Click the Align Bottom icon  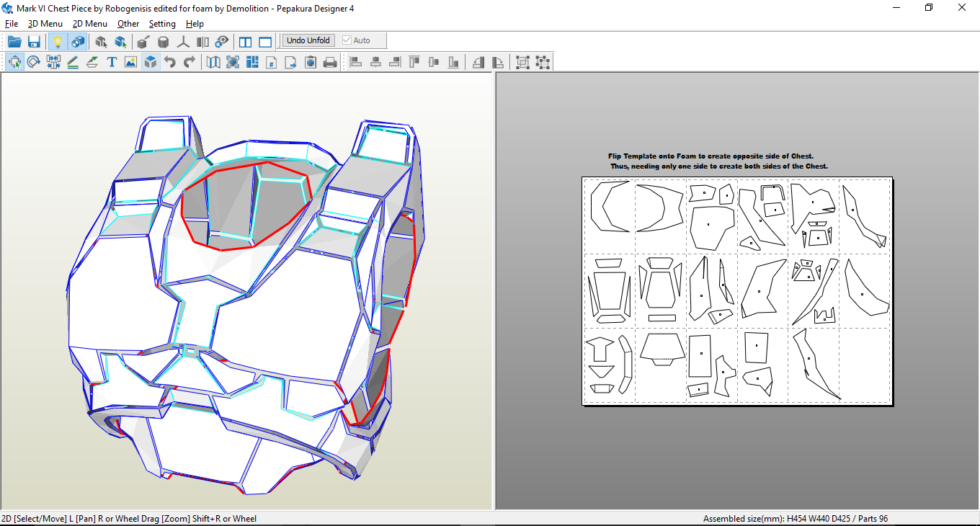(453, 62)
